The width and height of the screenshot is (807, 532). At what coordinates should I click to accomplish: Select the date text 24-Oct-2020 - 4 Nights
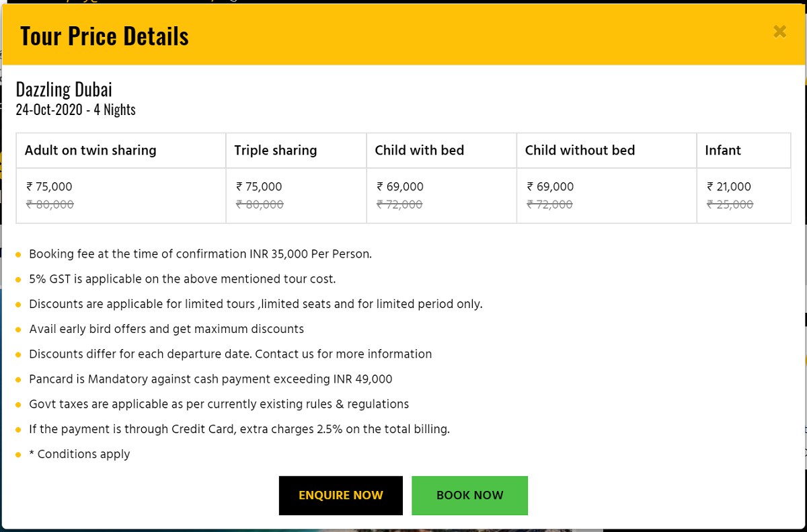tap(75, 110)
